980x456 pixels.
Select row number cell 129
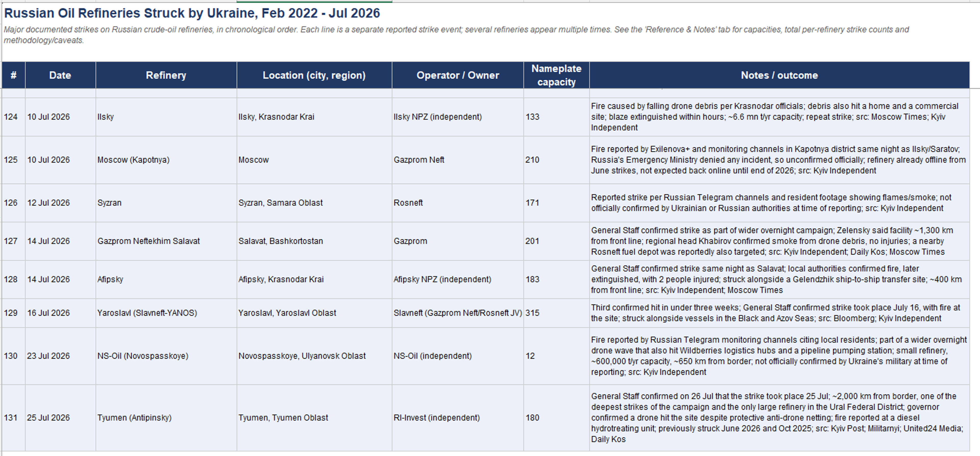tap(14, 313)
